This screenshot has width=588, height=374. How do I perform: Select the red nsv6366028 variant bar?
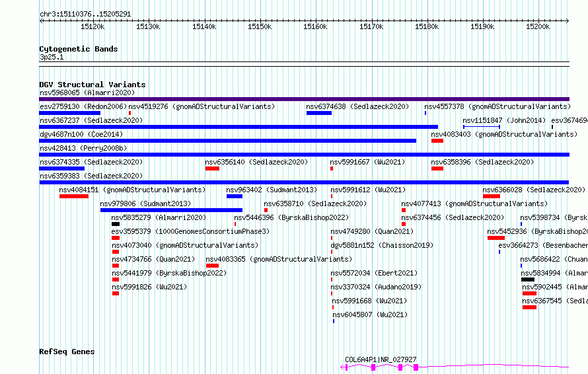pyautogui.click(x=492, y=196)
